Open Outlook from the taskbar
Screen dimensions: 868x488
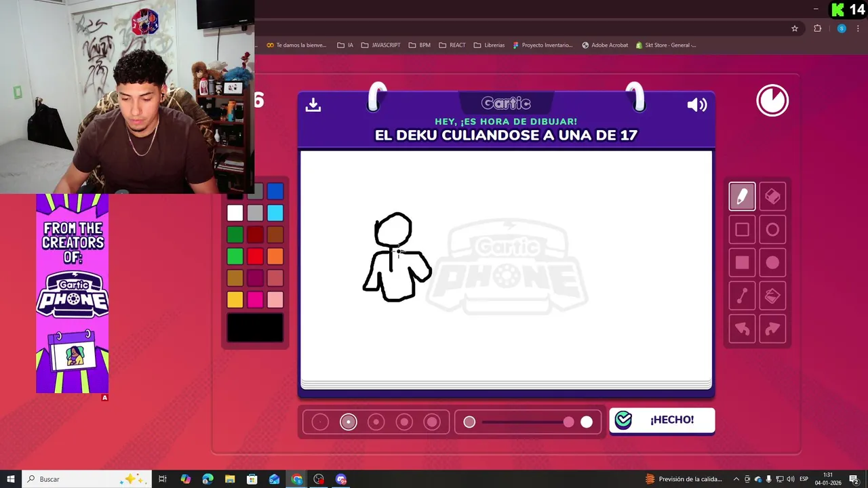point(274,479)
